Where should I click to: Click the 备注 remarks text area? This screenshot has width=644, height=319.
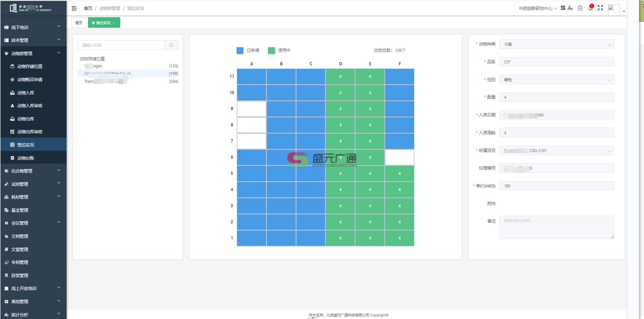557,227
